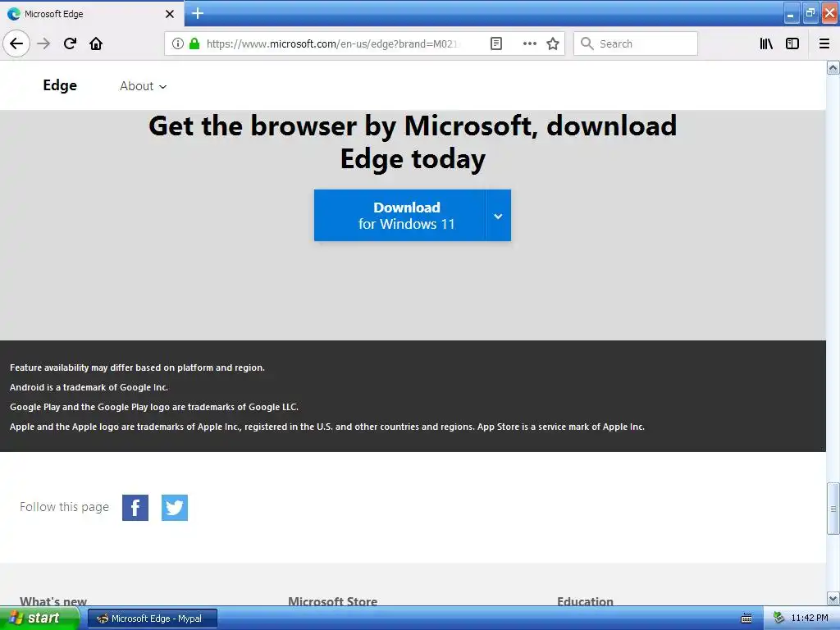Share page on Facebook icon

(x=135, y=507)
